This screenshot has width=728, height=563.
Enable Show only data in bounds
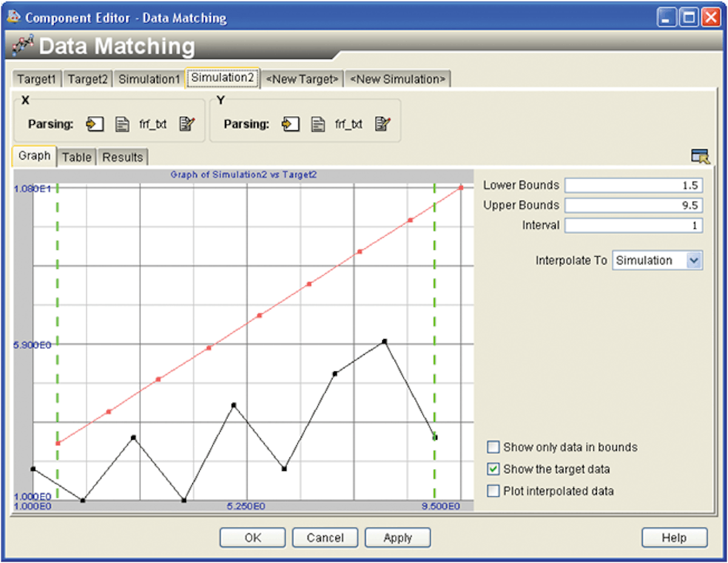click(x=493, y=447)
